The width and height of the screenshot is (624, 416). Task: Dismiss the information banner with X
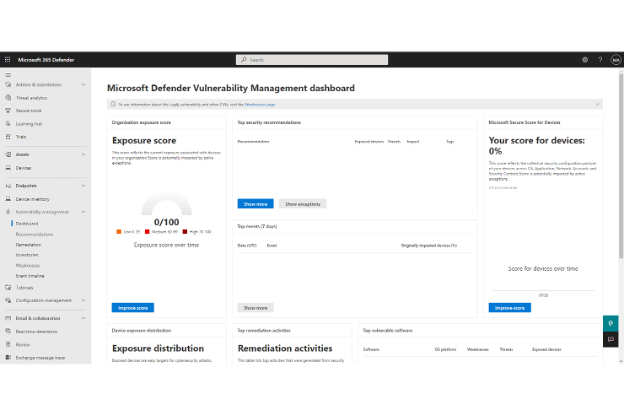[597, 104]
